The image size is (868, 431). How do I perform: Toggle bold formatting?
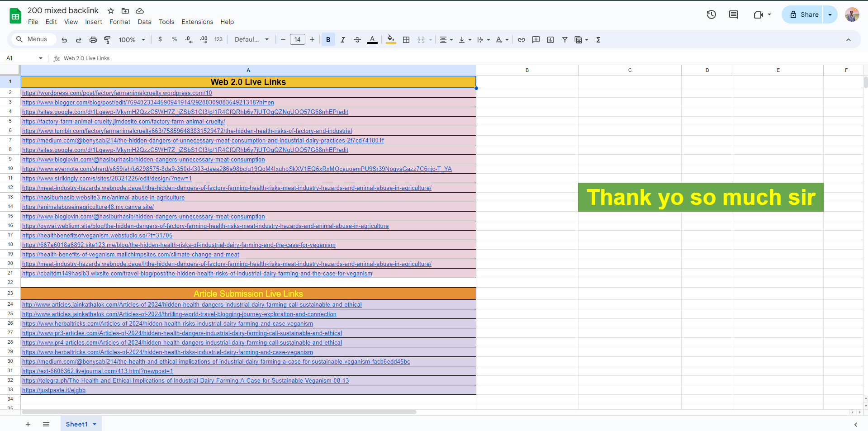coord(328,40)
